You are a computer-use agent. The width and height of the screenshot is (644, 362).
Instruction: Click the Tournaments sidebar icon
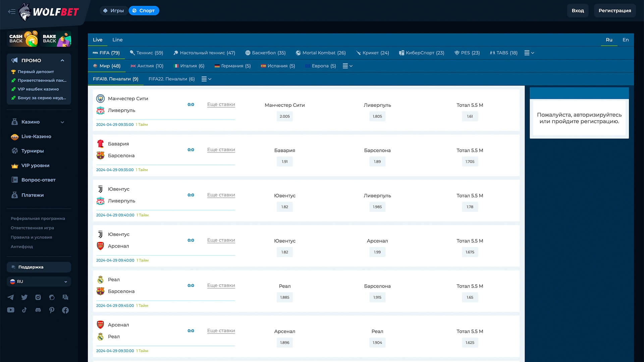click(x=15, y=151)
